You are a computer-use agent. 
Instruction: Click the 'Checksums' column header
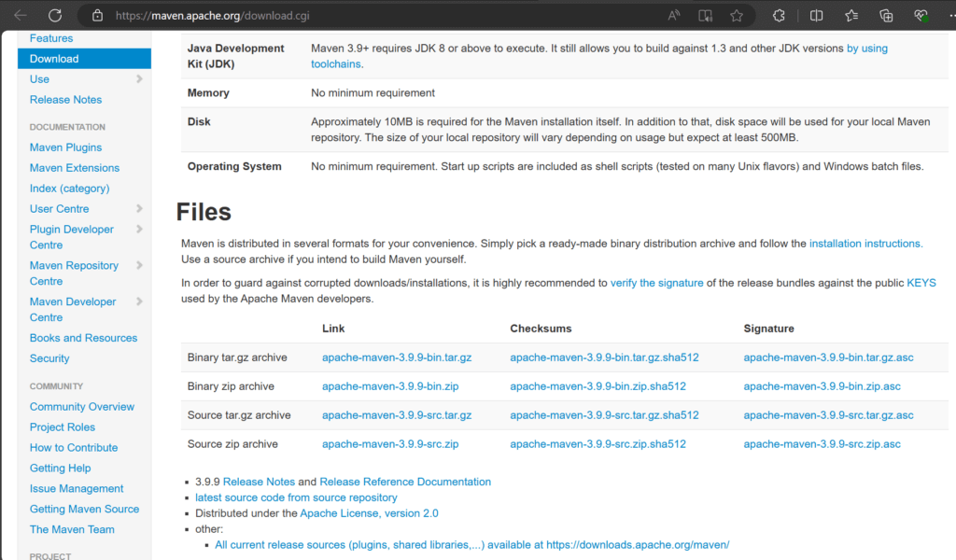coord(541,329)
